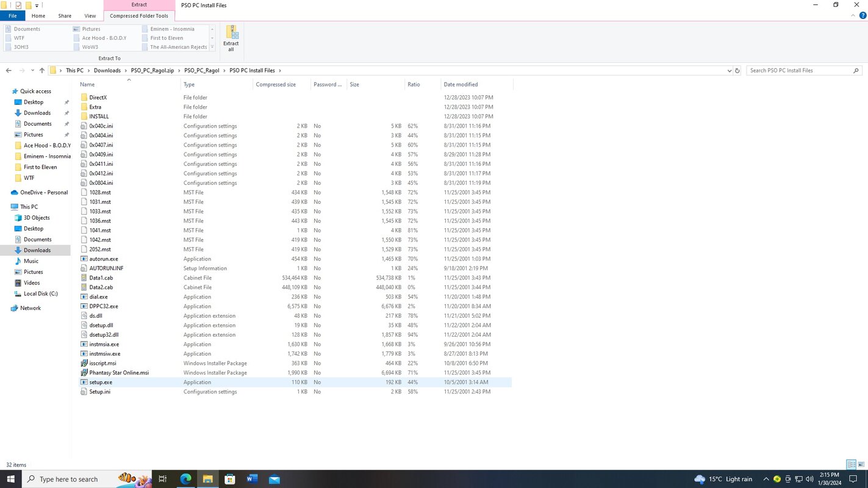Switch to large icons thumbnail view

coord(861,465)
